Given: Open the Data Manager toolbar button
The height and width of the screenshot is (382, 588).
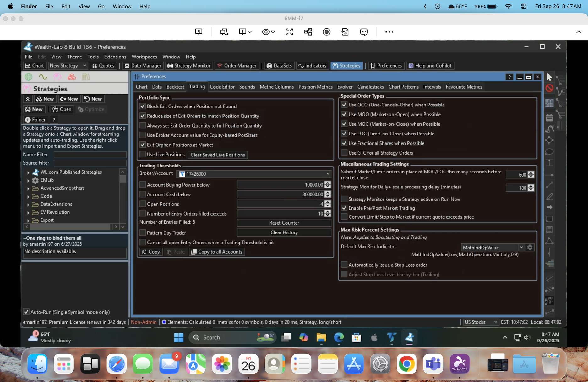Looking at the screenshot, I should (143, 66).
